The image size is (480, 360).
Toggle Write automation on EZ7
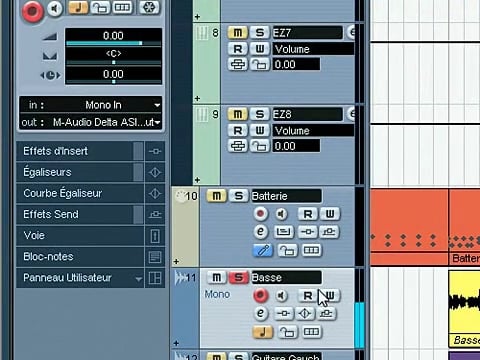(259, 49)
